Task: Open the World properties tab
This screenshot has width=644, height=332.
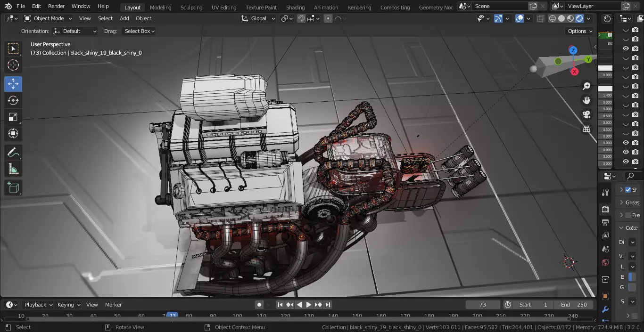Action: (605, 262)
